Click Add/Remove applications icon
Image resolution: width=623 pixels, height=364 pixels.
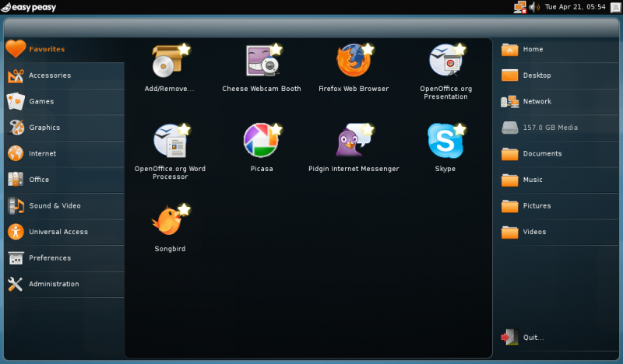[169, 62]
